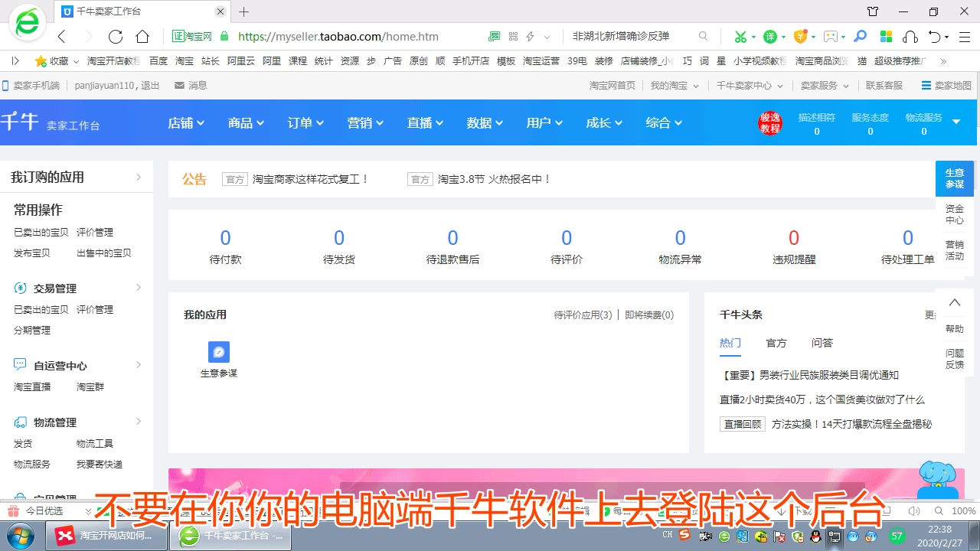This screenshot has width=980, height=551.
Task: Click the QQ penguin tray icon
Action: (816, 536)
